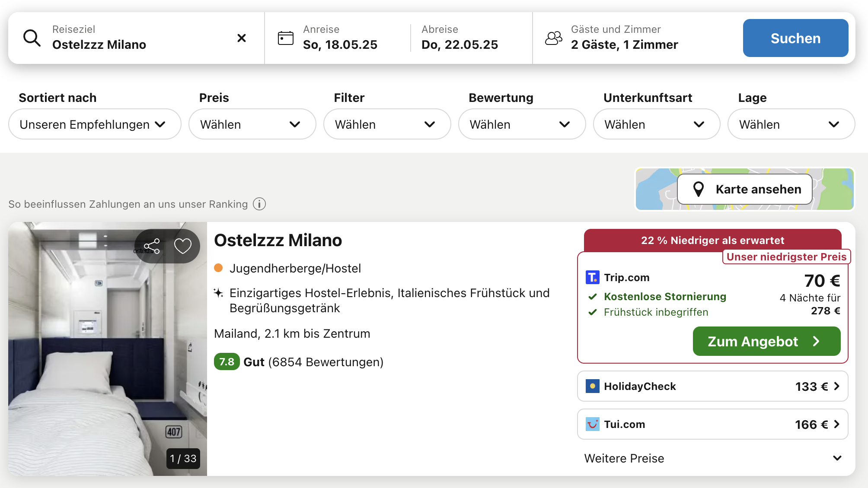This screenshot has width=868, height=488.
Task: Favorite Ostelzzz Milano with heart icon
Action: 183,246
